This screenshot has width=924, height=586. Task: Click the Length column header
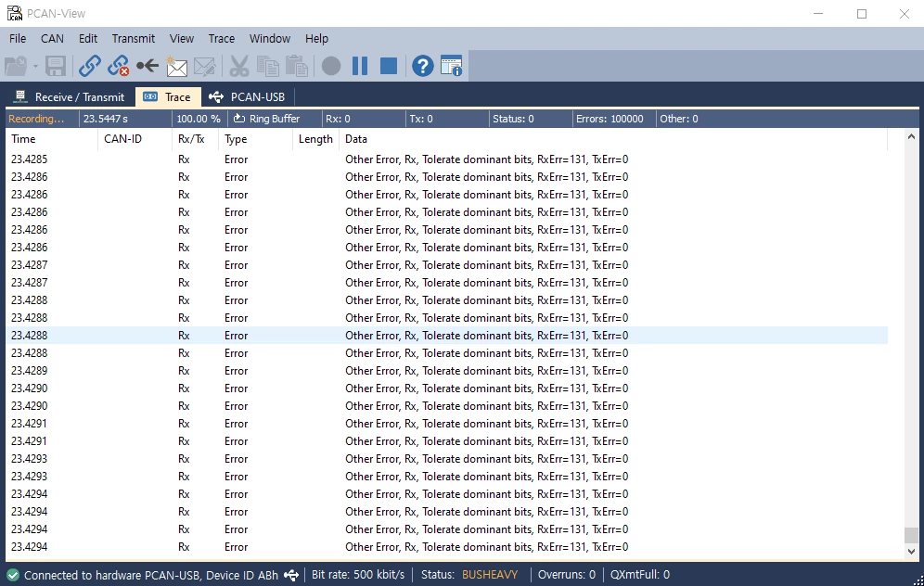tap(315, 139)
